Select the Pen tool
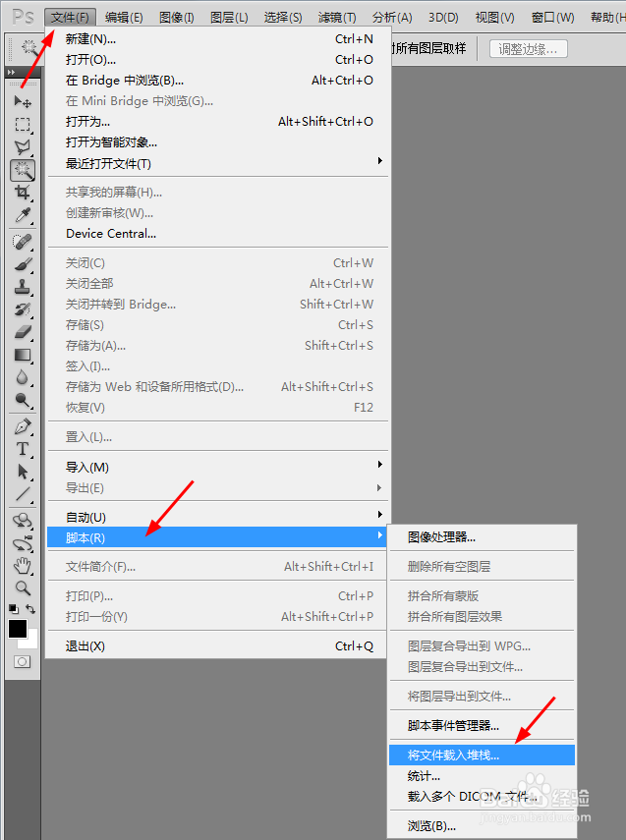 point(23,427)
